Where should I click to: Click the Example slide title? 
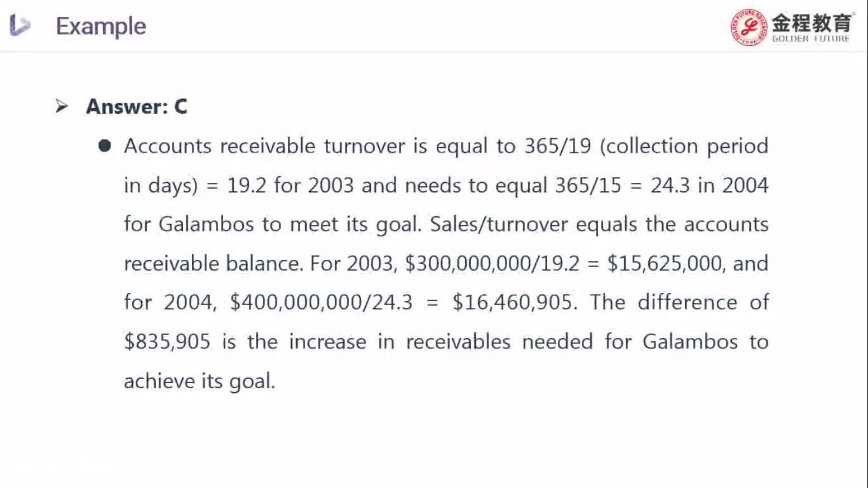(x=101, y=26)
